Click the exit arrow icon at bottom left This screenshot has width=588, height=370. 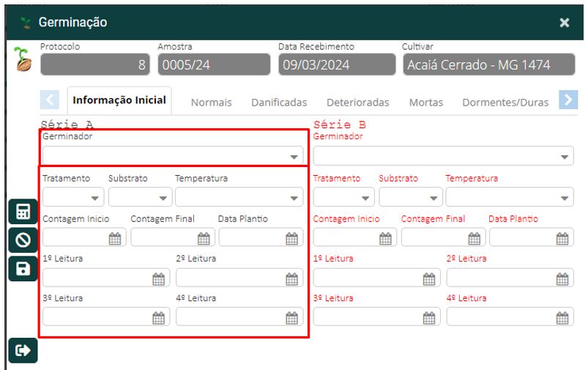click(23, 351)
